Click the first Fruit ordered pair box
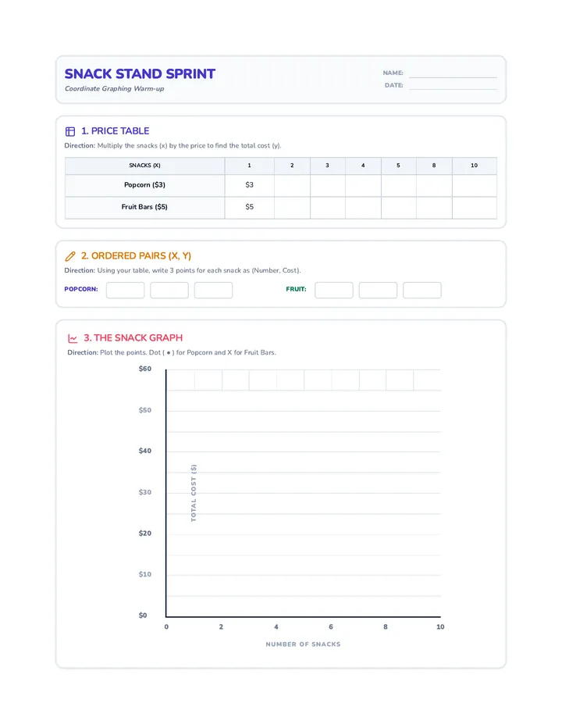The width and height of the screenshot is (562, 728). [x=334, y=290]
